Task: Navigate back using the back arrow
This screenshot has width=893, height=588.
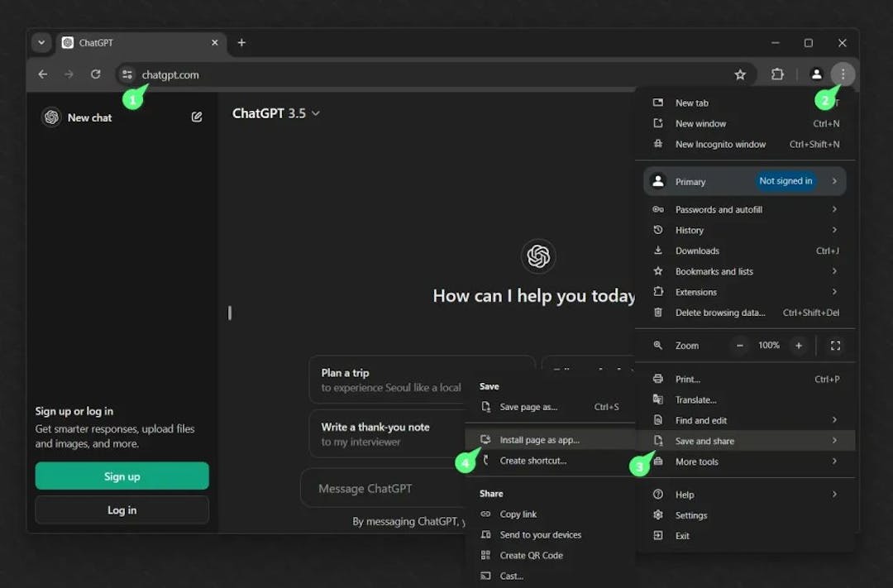Action: pyautogui.click(x=42, y=74)
